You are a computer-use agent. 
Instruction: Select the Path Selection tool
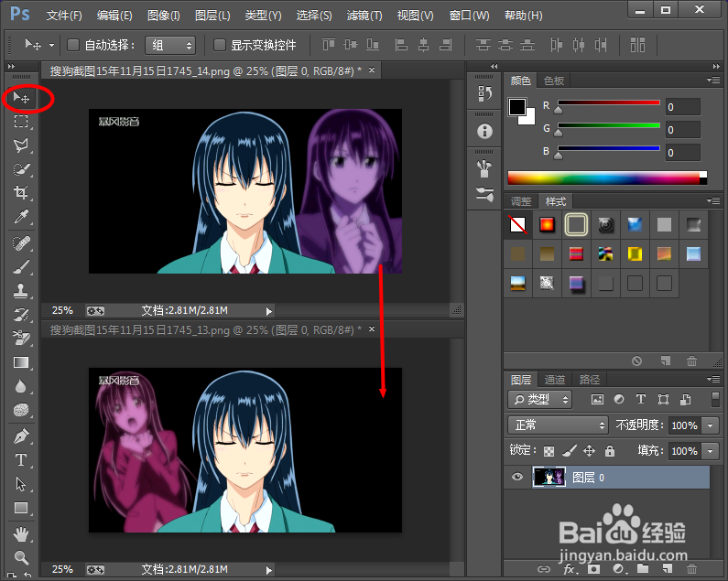(21, 484)
